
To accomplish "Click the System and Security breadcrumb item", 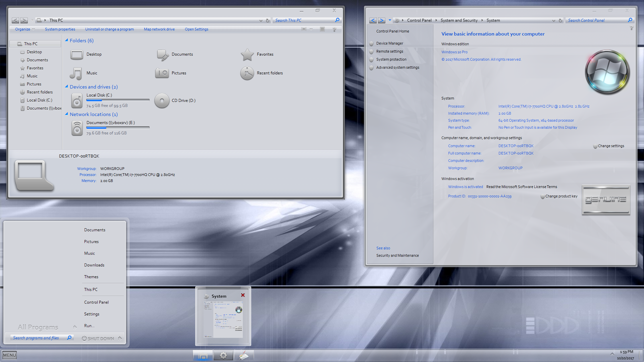I will coord(459,20).
